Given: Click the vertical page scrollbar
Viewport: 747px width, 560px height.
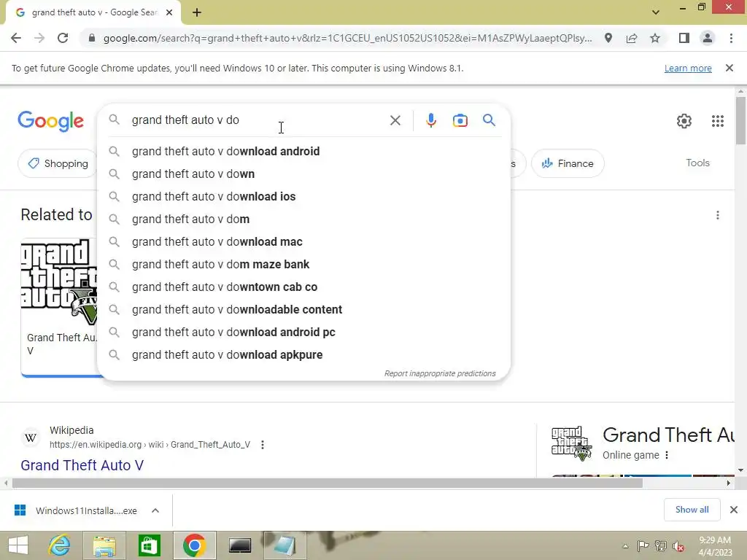Looking at the screenshot, I should 740,120.
